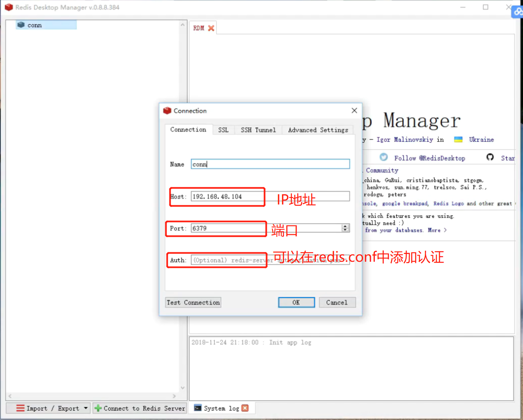
Task: Switch to the RDM welcome tab
Action: coord(199,28)
